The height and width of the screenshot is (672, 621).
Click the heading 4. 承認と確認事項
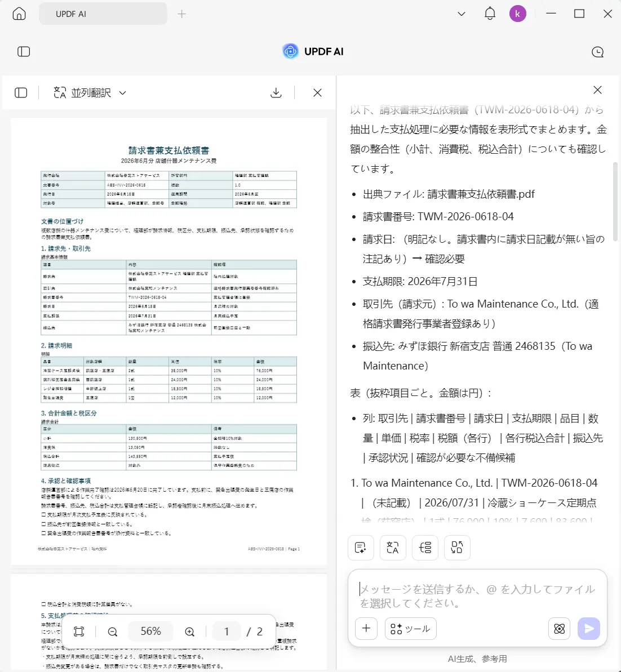(x=65, y=481)
